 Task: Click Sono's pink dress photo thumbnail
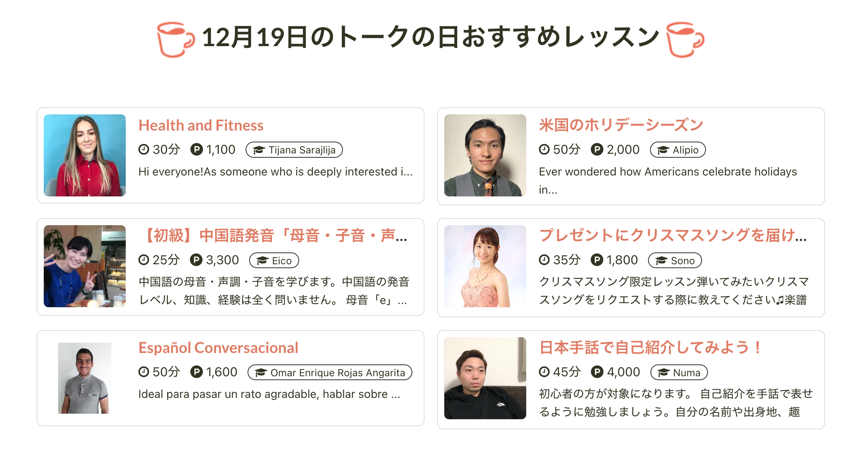click(485, 266)
